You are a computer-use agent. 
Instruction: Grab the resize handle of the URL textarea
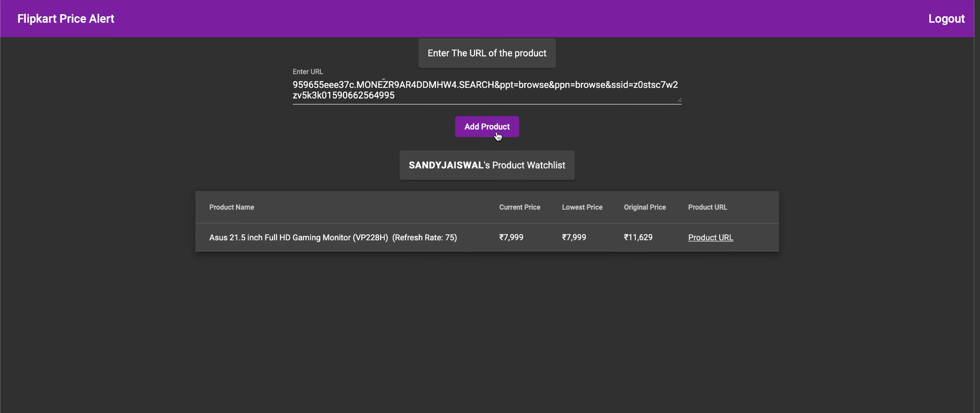(x=679, y=100)
